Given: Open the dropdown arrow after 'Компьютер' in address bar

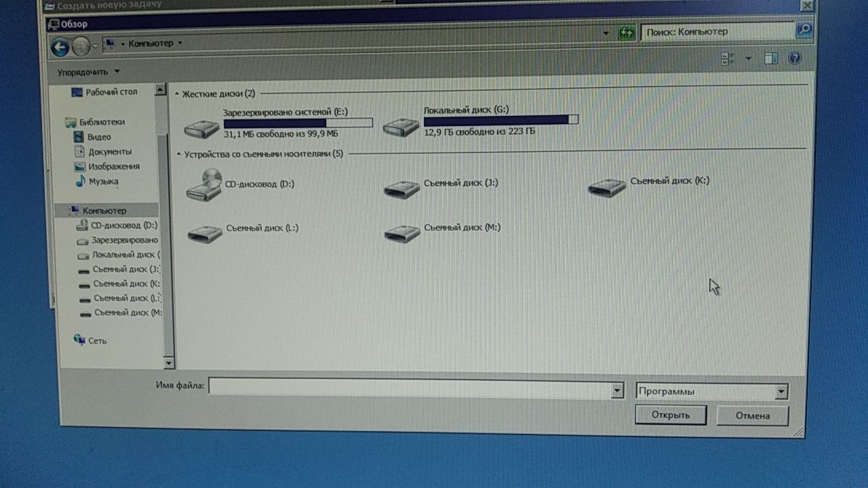Looking at the screenshot, I should 180,43.
